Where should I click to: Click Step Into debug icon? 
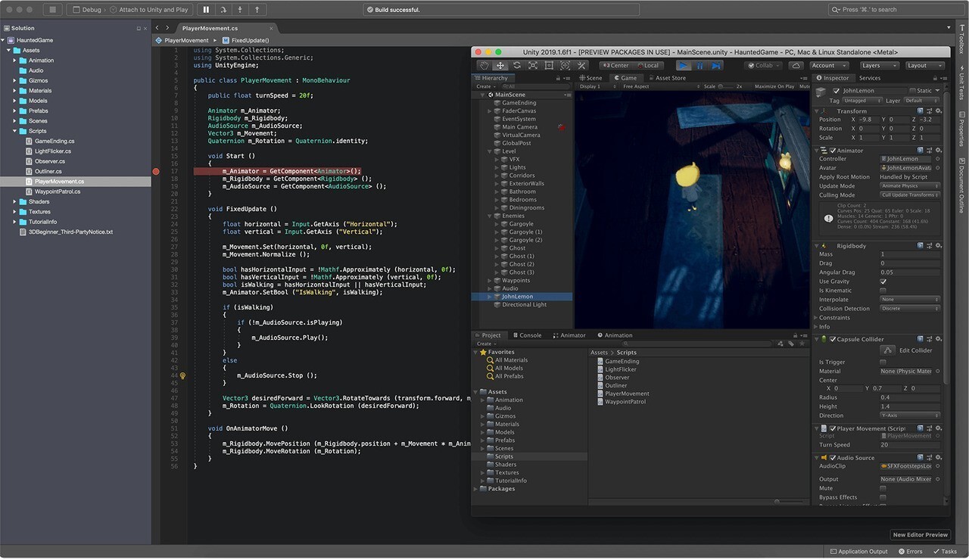[x=241, y=10]
